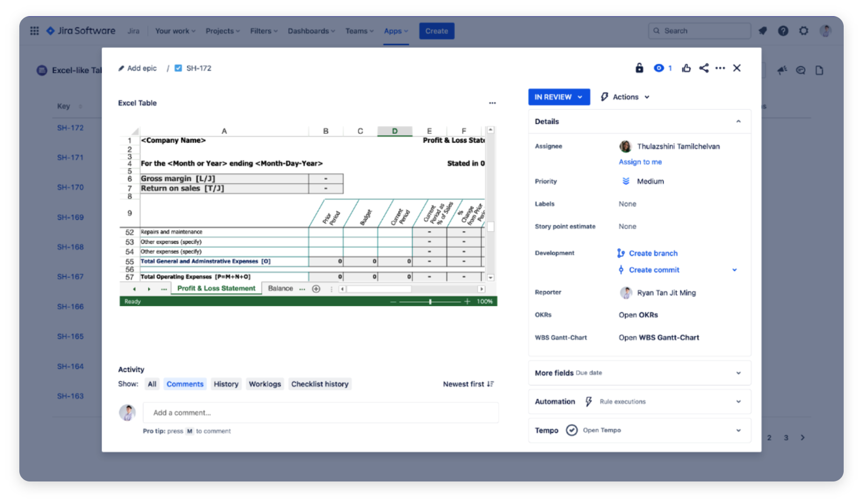Adjust the spreadsheet zoom slider

click(x=430, y=301)
